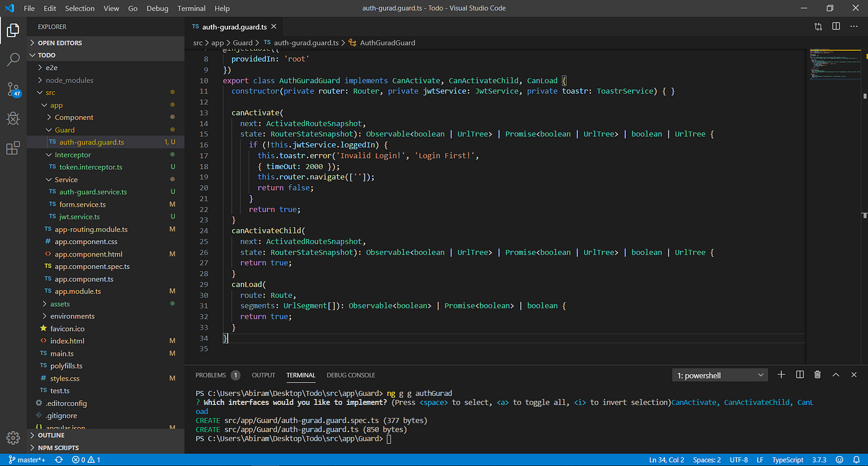Open the powershell terminal selector dropdown
The width and height of the screenshot is (868, 466).
coord(720,376)
